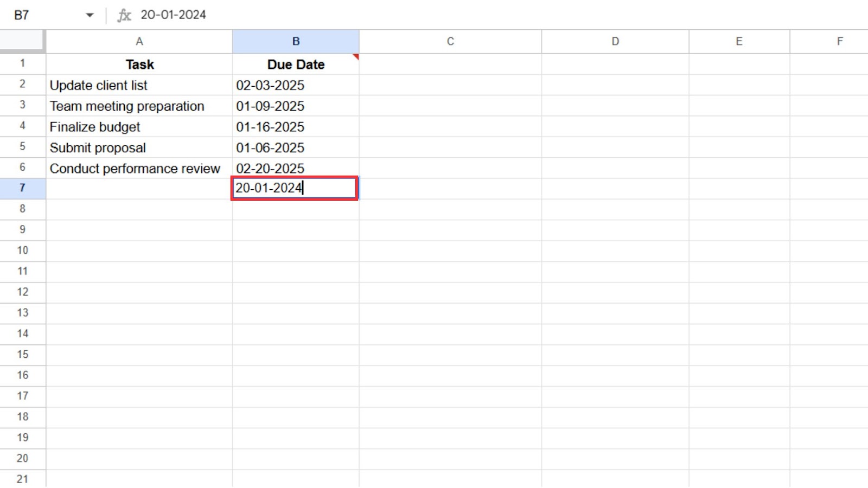868x488 pixels.
Task: Select row 1 header
Action: (22, 63)
